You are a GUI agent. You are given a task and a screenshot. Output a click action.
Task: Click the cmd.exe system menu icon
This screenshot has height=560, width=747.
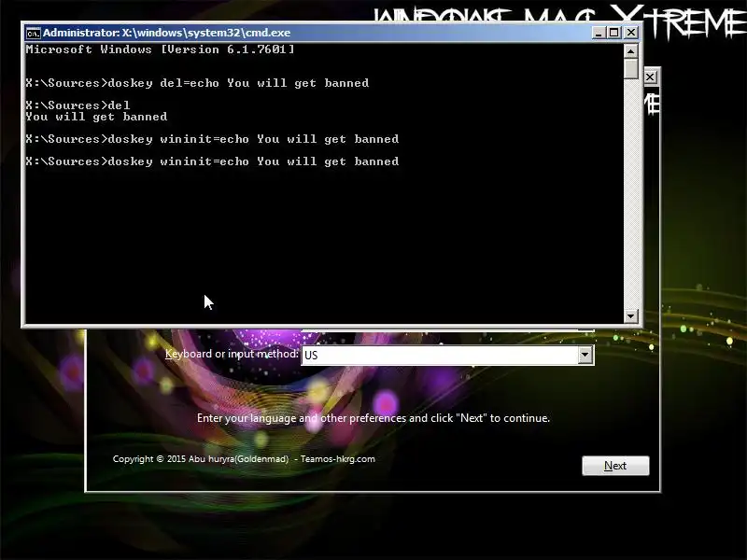click(34, 33)
